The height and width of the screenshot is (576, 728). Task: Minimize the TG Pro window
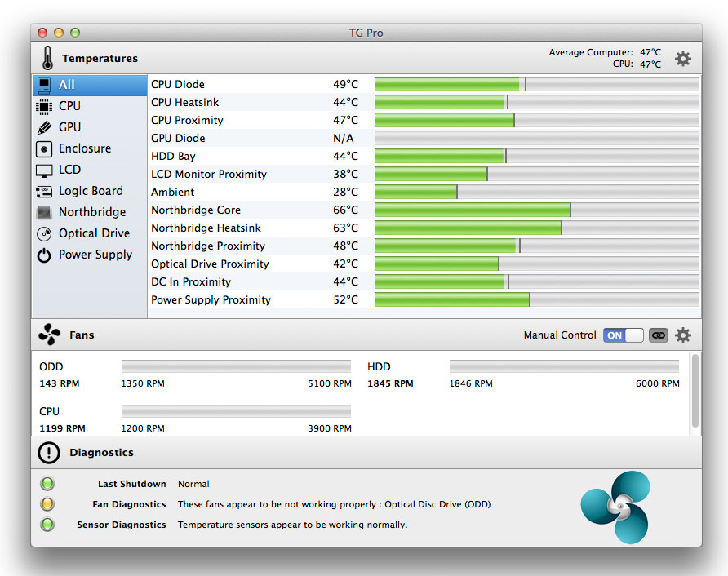[59, 33]
